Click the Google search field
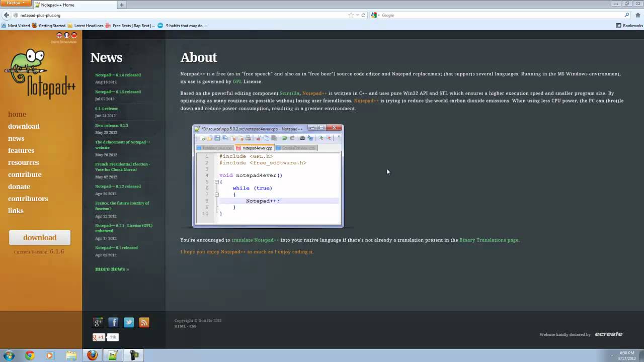Image resolution: width=644 pixels, height=362 pixels. coord(502,15)
